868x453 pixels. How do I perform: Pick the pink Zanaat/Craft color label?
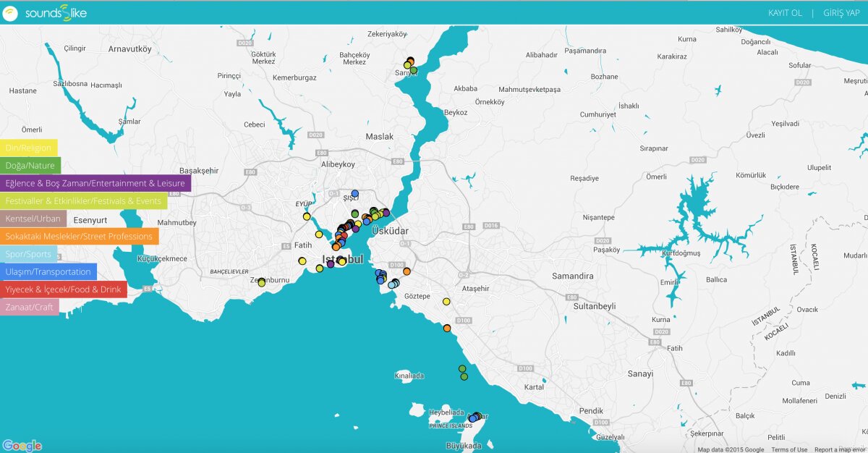(x=30, y=308)
